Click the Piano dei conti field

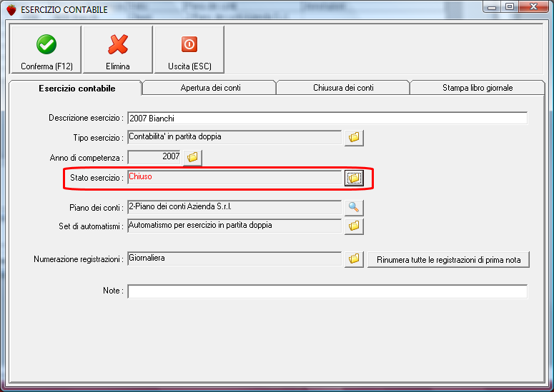pyautogui.click(x=234, y=208)
